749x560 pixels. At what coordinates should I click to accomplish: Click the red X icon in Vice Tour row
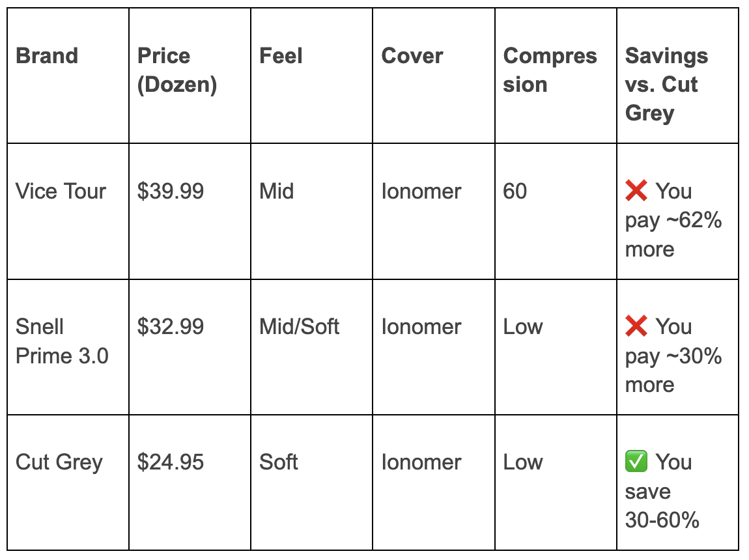coord(636,191)
